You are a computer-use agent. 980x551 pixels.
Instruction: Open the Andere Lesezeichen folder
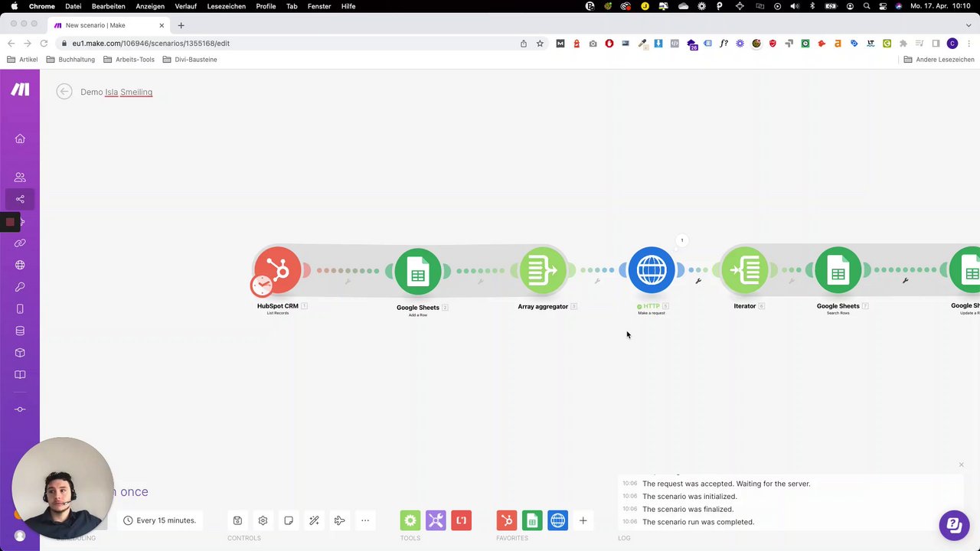(939, 60)
